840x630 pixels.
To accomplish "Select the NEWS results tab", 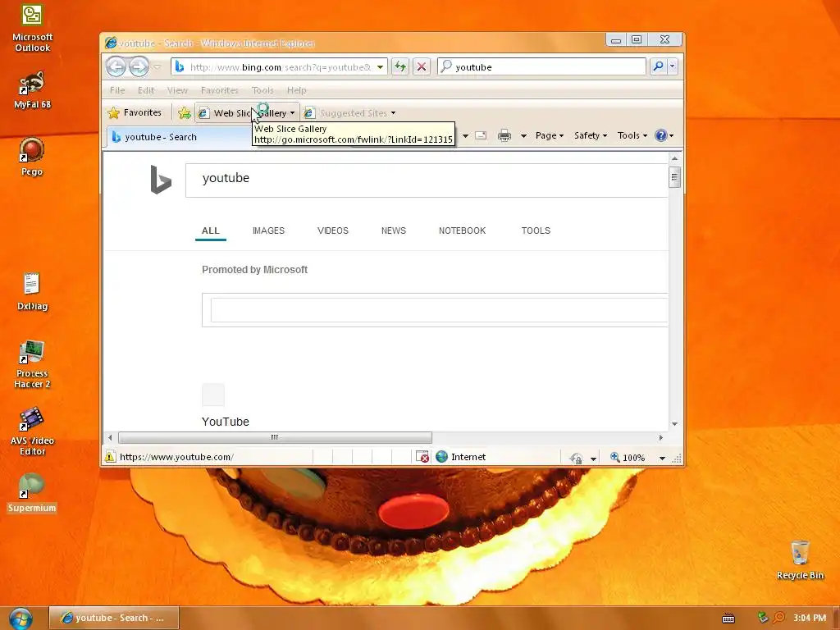I will pos(394,231).
